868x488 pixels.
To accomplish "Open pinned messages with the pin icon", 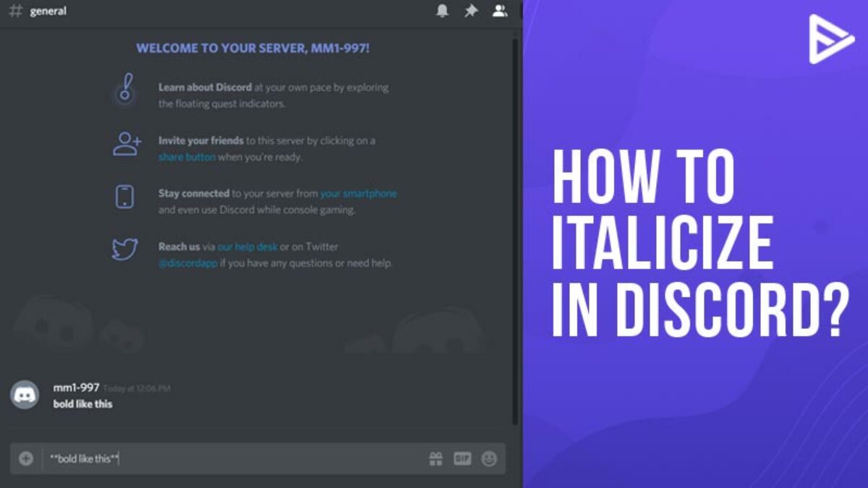I will coord(471,11).
